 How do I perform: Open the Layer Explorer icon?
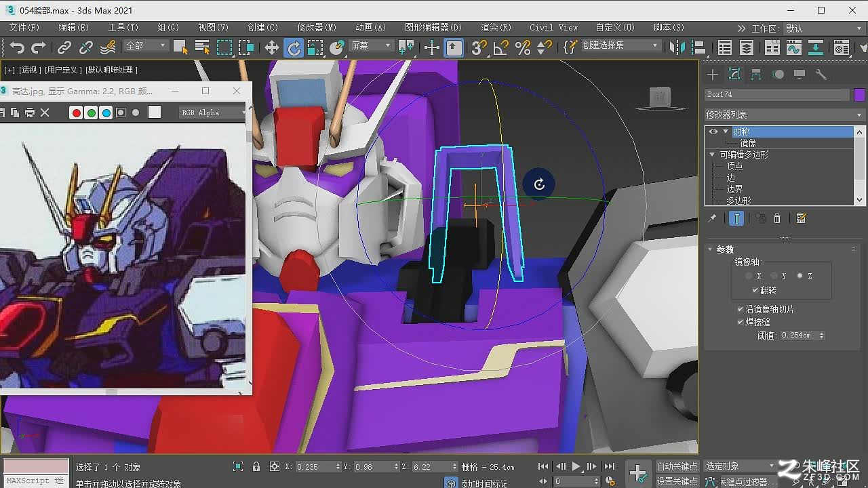tap(747, 47)
